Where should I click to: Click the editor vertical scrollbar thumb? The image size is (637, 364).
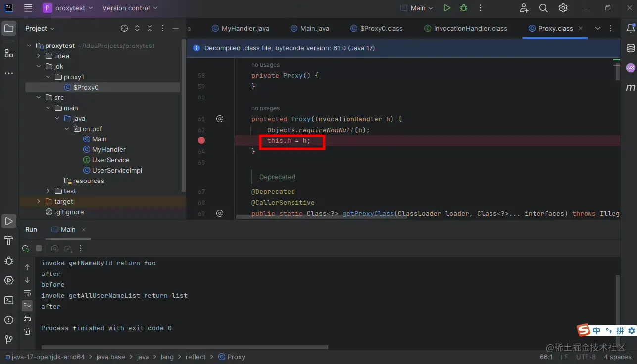point(617,72)
